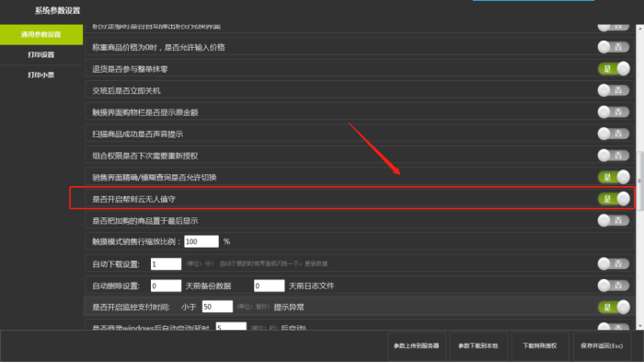Viewport: 644px width, 362px height.
Task: Enable 交班后是否立即关机 switch
Action: (x=614, y=90)
